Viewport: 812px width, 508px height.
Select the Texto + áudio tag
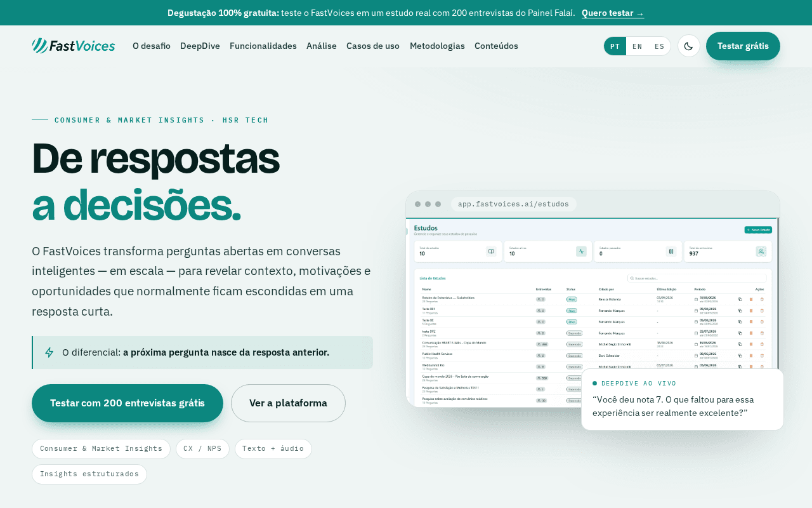(x=273, y=449)
